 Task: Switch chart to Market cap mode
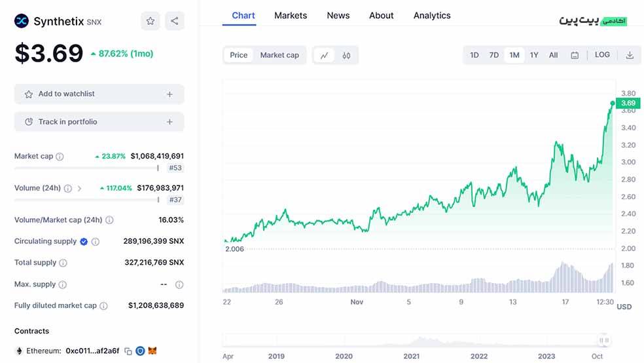click(x=279, y=55)
